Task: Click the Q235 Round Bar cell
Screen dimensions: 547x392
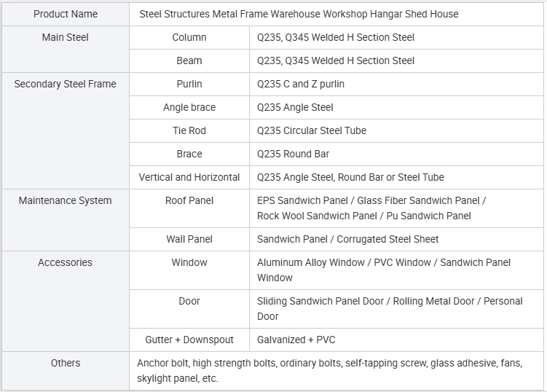Action: pyautogui.click(x=397, y=154)
